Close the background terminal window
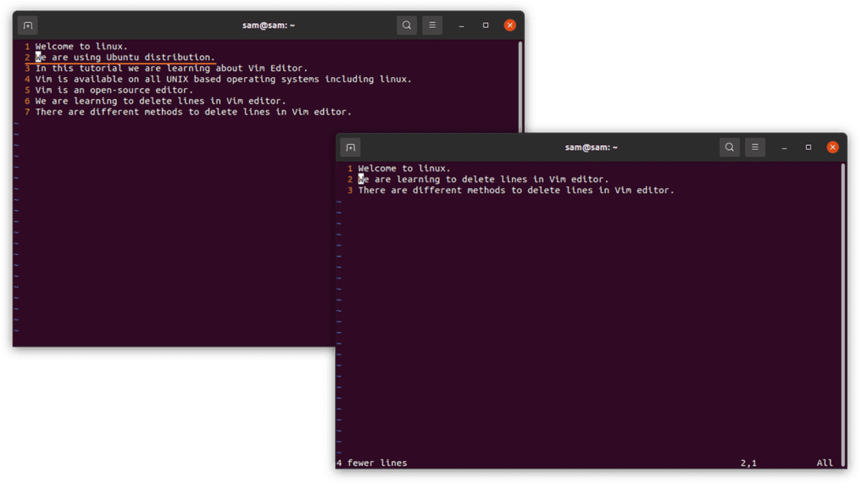 509,25
